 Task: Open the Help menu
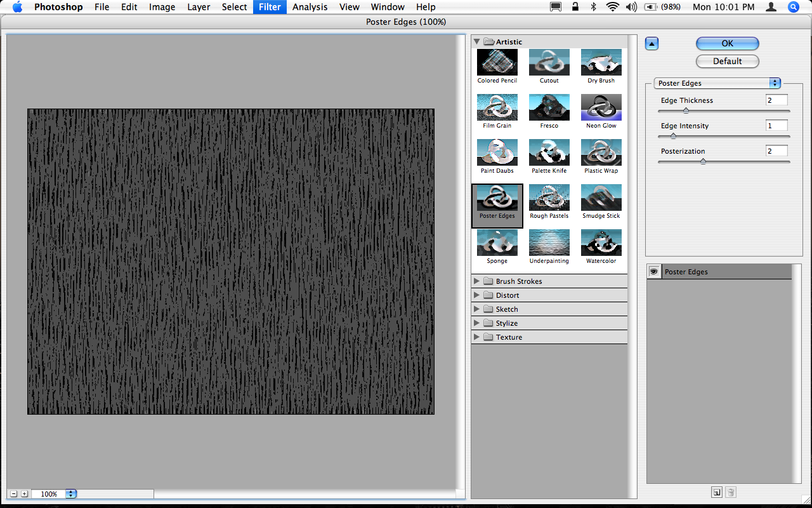click(x=426, y=7)
